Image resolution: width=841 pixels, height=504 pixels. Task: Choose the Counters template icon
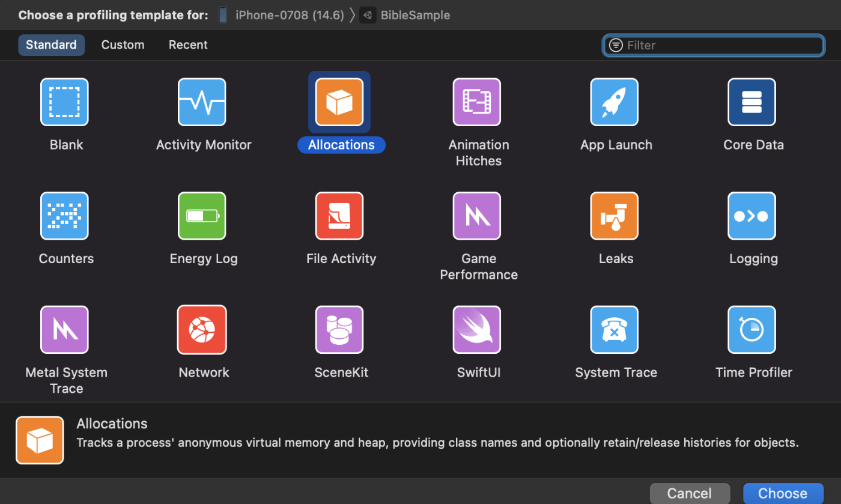tap(64, 216)
